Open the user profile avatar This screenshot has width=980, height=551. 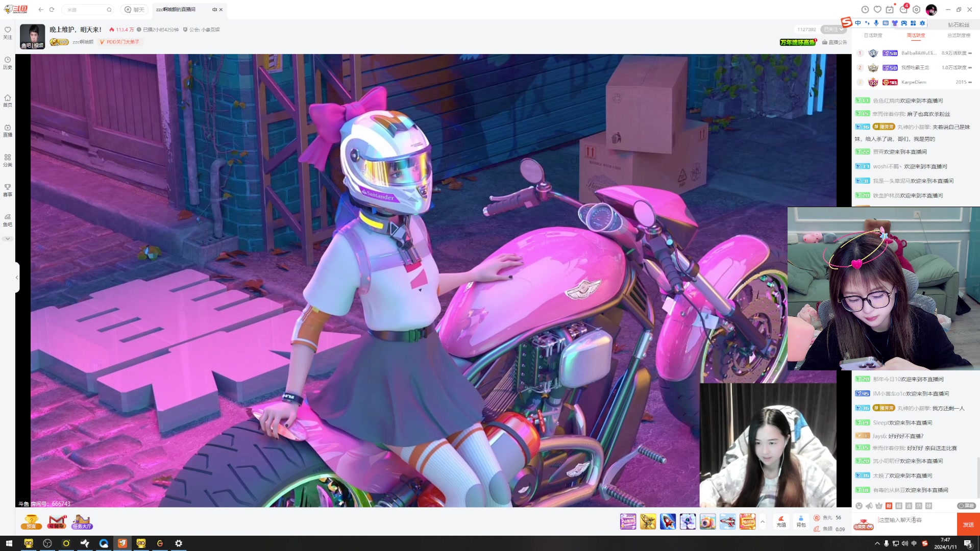click(x=932, y=10)
